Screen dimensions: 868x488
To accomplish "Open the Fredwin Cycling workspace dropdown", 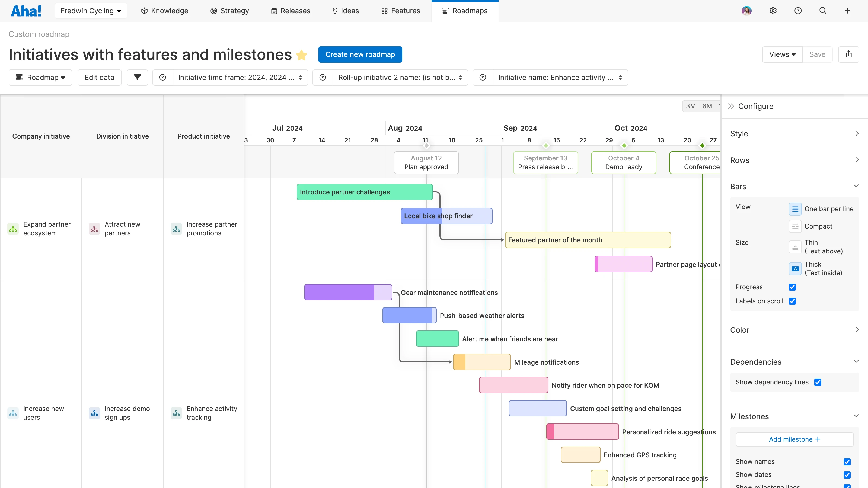I will click(x=91, y=11).
